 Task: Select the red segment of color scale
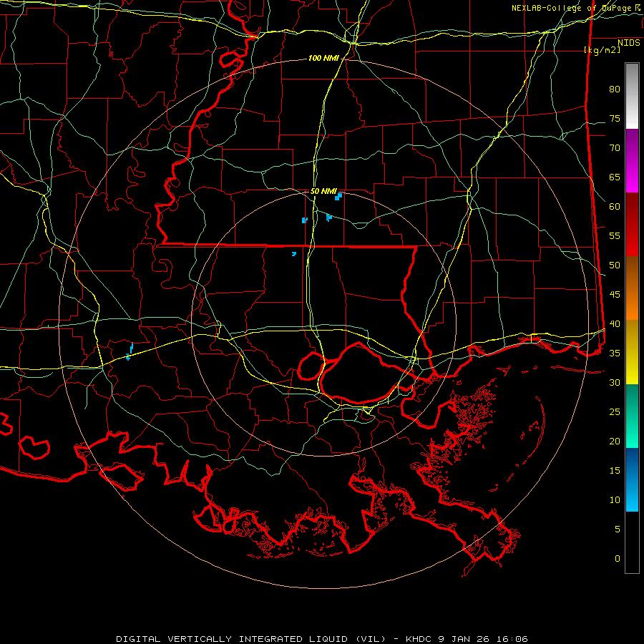[x=632, y=224]
